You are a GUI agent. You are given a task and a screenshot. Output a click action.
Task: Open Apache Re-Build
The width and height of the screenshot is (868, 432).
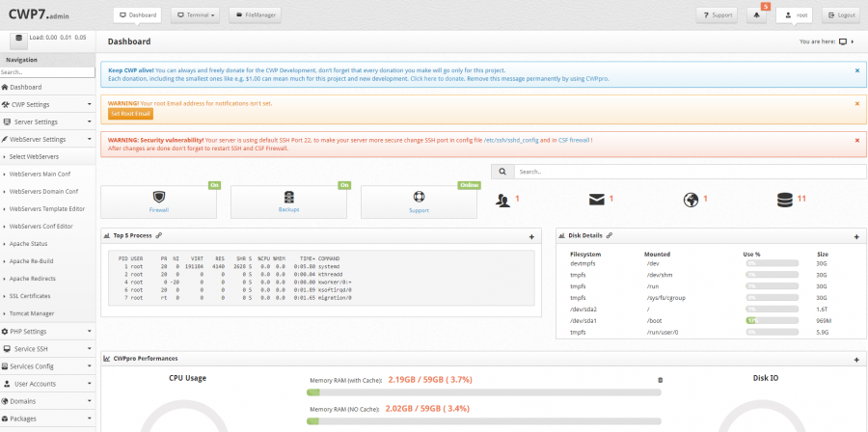point(47,261)
